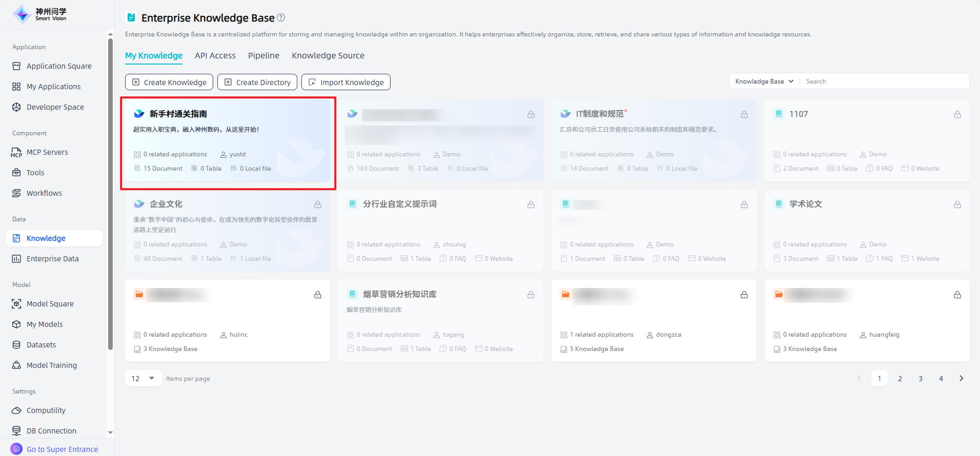Click the Datasets sidebar icon

16,345
